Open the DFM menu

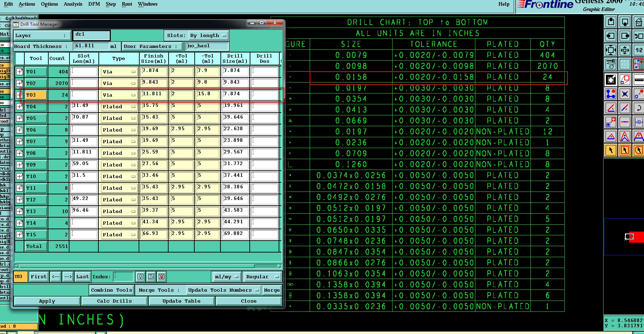pyautogui.click(x=94, y=4)
